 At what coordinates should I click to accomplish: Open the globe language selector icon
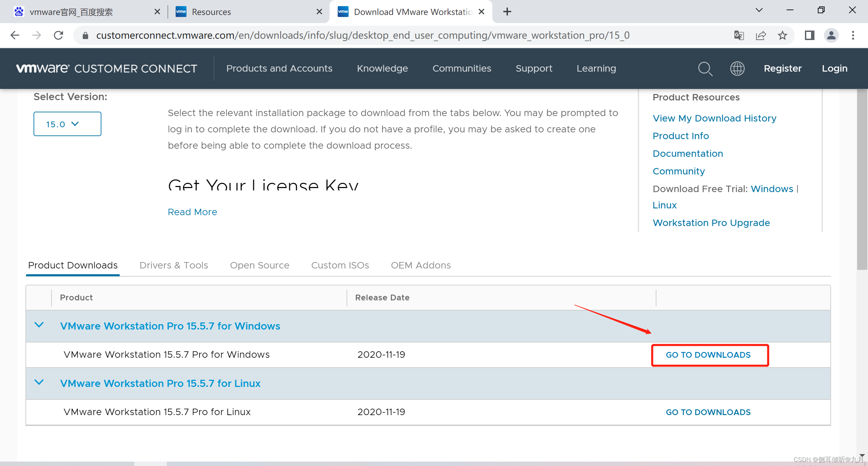(737, 69)
